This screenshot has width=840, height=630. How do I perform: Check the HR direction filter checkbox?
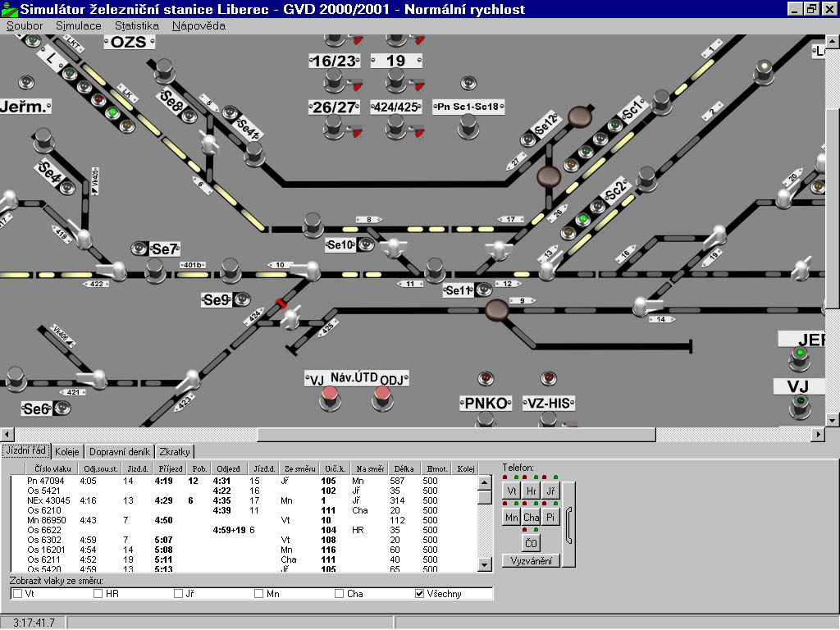[x=98, y=593]
